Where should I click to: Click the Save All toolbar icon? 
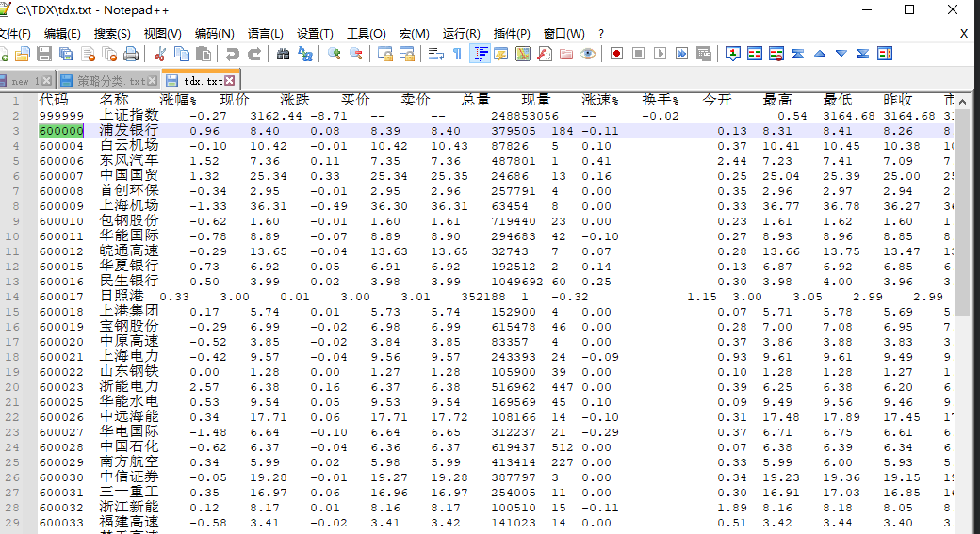[66, 54]
